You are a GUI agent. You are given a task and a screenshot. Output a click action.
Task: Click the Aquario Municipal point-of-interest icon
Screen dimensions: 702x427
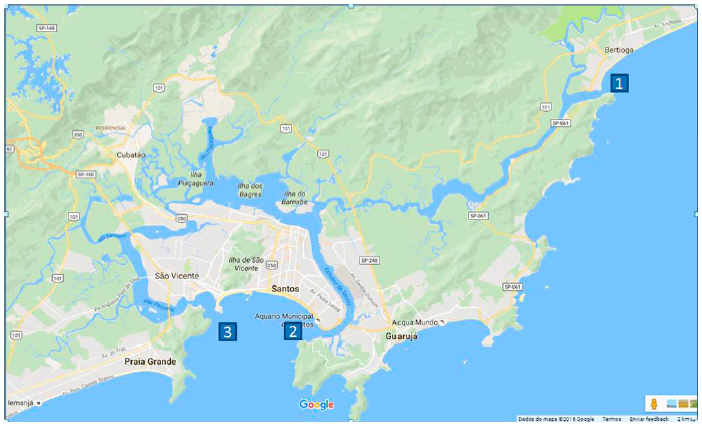click(x=317, y=320)
